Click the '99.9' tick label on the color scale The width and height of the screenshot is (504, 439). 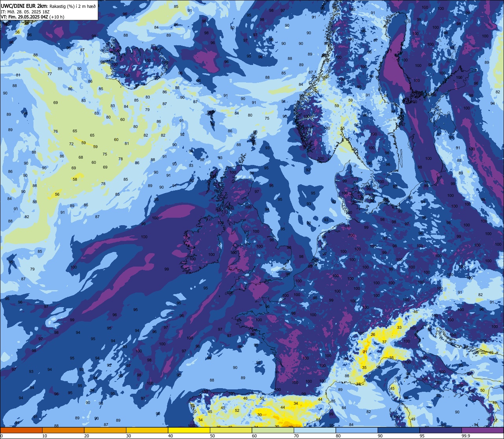[x=466, y=436]
